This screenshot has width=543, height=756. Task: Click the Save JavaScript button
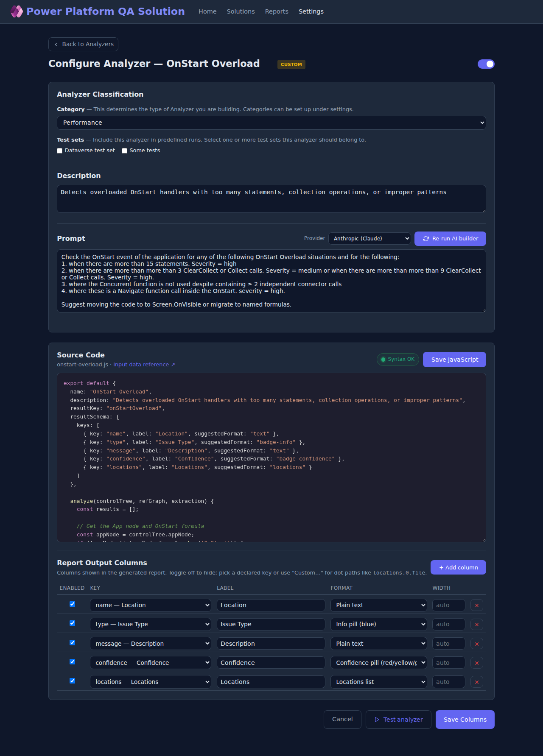[454, 360]
